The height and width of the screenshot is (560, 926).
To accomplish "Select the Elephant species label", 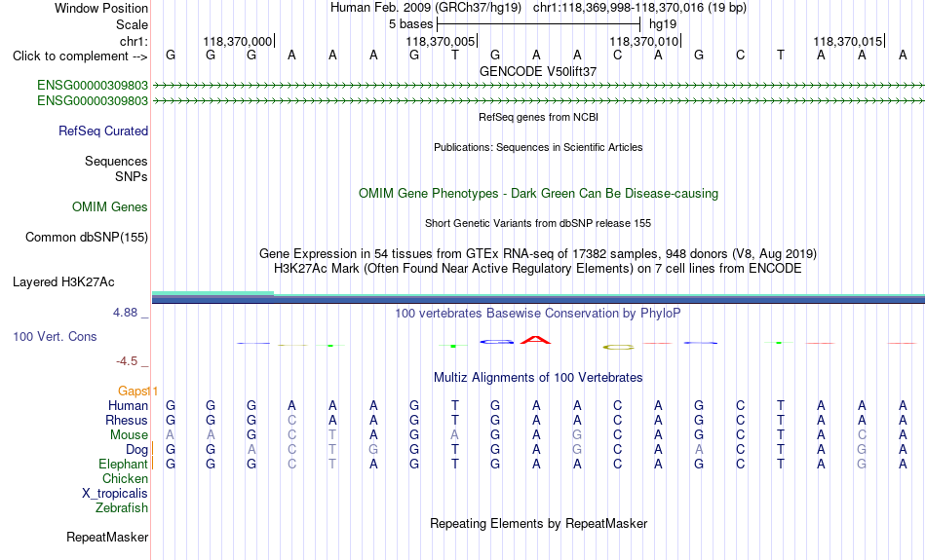I will (123, 464).
